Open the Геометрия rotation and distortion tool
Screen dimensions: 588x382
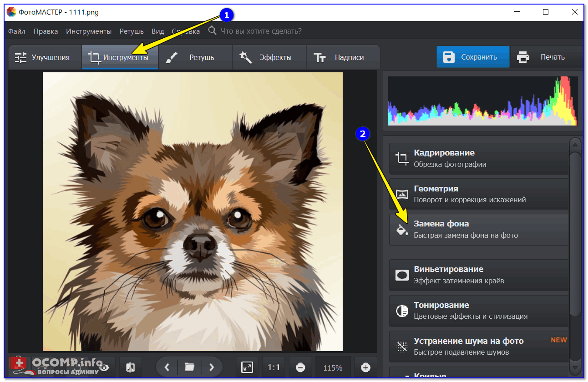point(479,194)
